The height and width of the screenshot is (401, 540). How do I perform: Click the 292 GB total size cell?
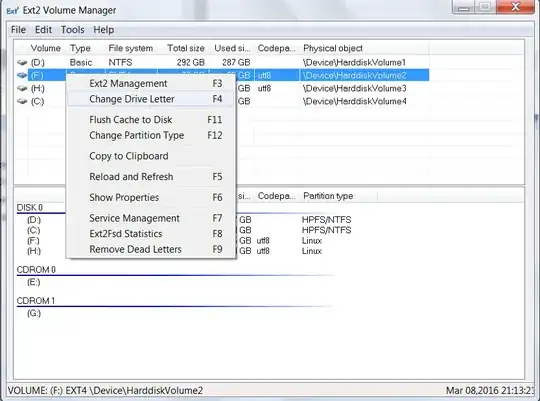(x=190, y=62)
